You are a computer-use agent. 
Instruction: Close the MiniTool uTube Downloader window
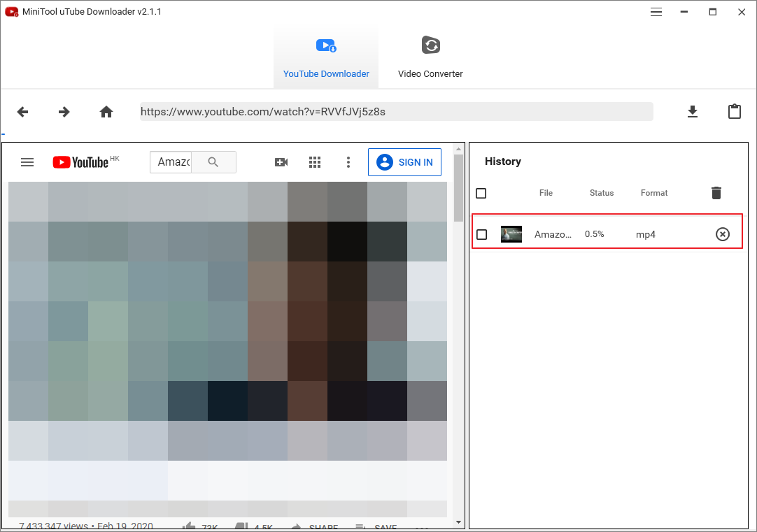pyautogui.click(x=742, y=12)
